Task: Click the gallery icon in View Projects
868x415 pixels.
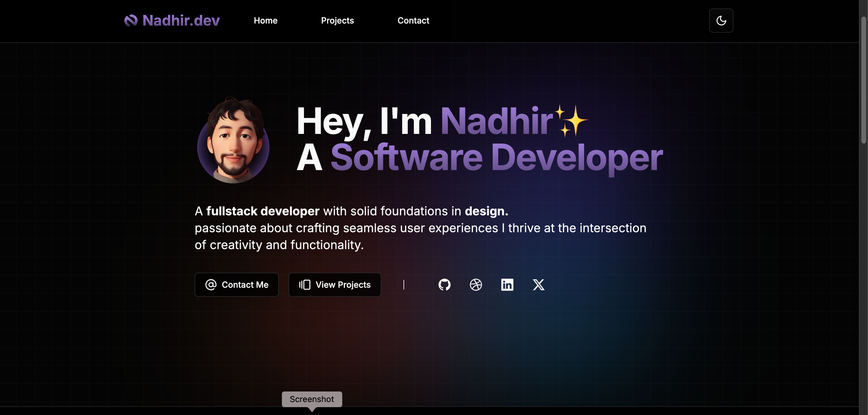Action: point(305,285)
